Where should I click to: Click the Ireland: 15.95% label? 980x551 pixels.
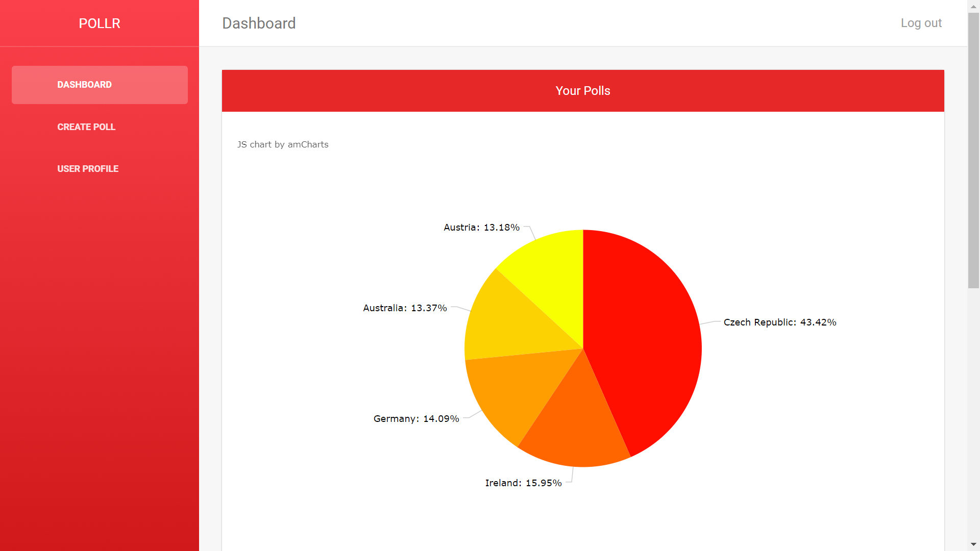[x=523, y=483]
